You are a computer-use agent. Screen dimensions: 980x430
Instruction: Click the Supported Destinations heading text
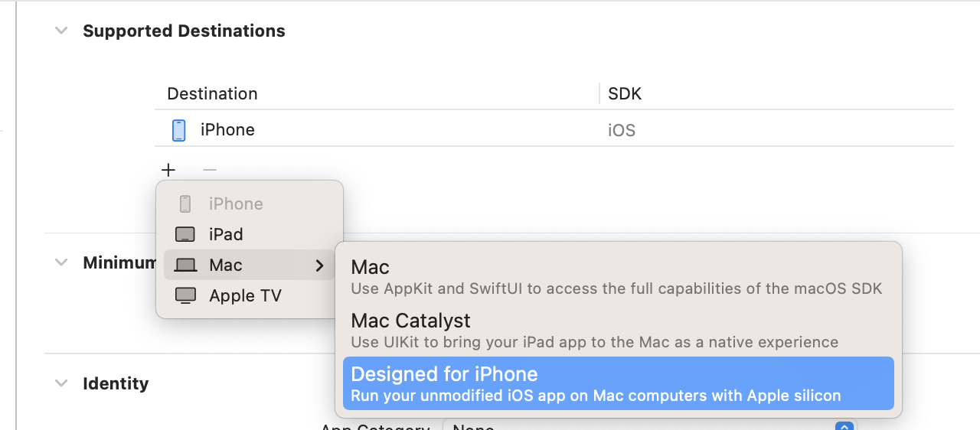click(184, 31)
